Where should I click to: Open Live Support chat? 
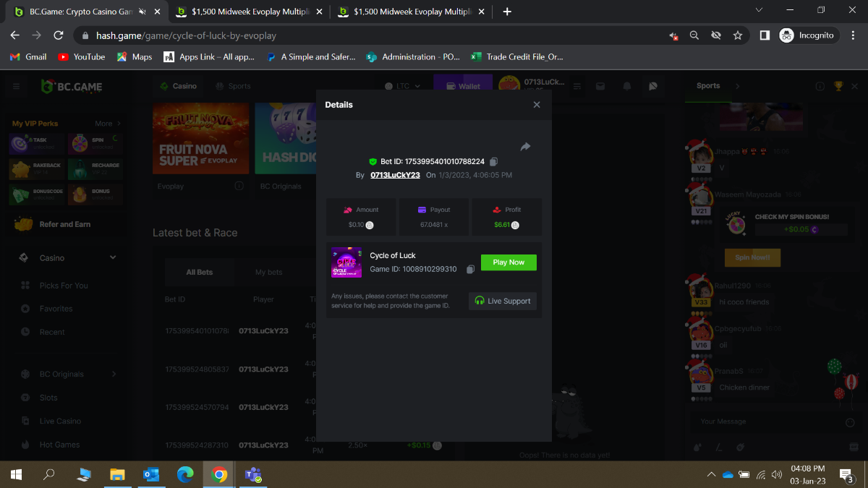[x=503, y=301]
